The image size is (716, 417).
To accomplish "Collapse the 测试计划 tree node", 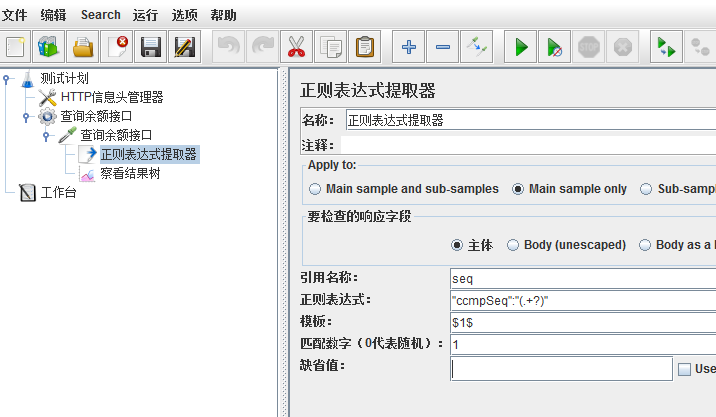I will 7,79.
